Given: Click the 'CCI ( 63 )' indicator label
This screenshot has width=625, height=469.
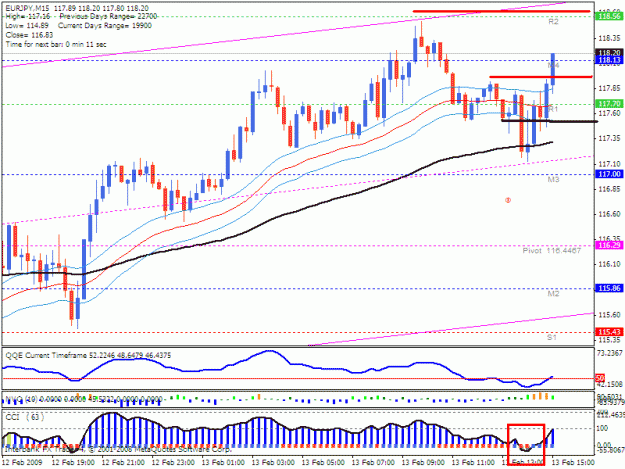Looking at the screenshot, I should point(24,417).
